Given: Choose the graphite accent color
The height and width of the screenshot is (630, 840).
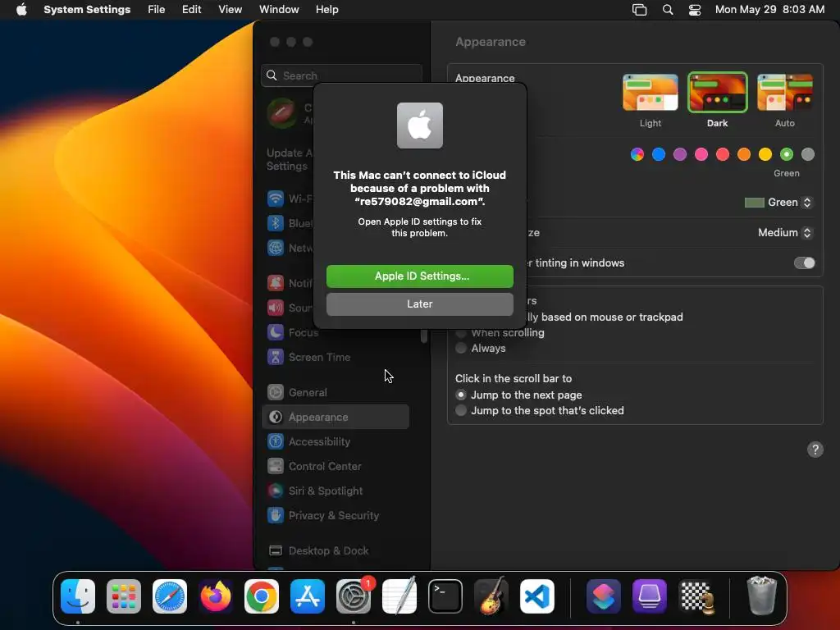Looking at the screenshot, I should (808, 155).
